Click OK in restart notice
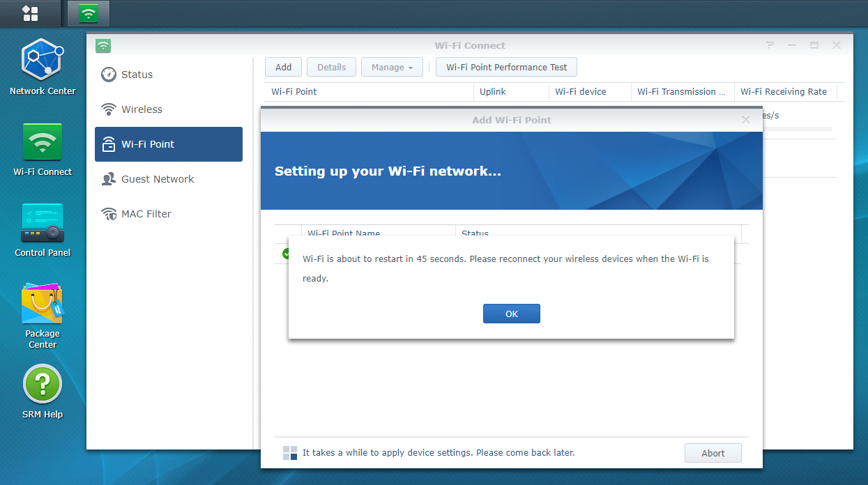868x485 pixels. (511, 314)
